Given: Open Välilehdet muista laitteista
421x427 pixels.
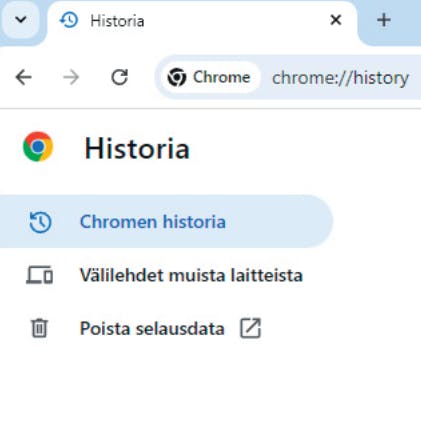Looking at the screenshot, I should coord(191,275).
